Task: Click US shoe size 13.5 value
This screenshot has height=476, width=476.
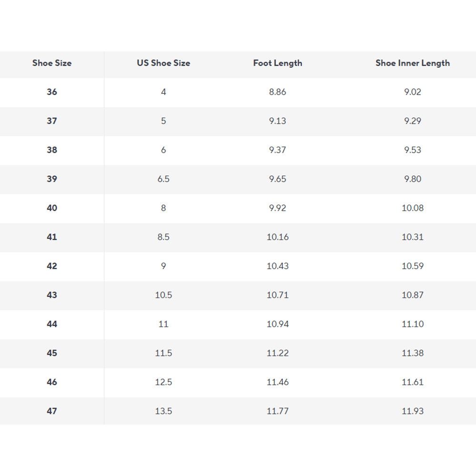Action: pos(163,411)
